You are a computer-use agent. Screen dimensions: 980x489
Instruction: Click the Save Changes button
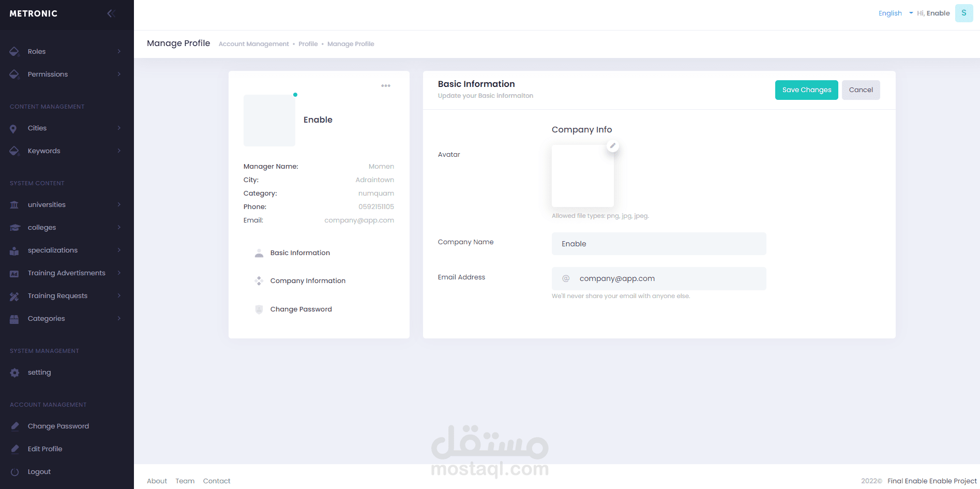click(x=806, y=90)
